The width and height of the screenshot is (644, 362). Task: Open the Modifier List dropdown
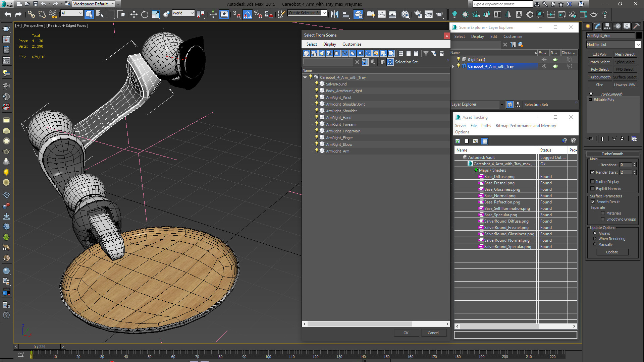click(x=613, y=45)
